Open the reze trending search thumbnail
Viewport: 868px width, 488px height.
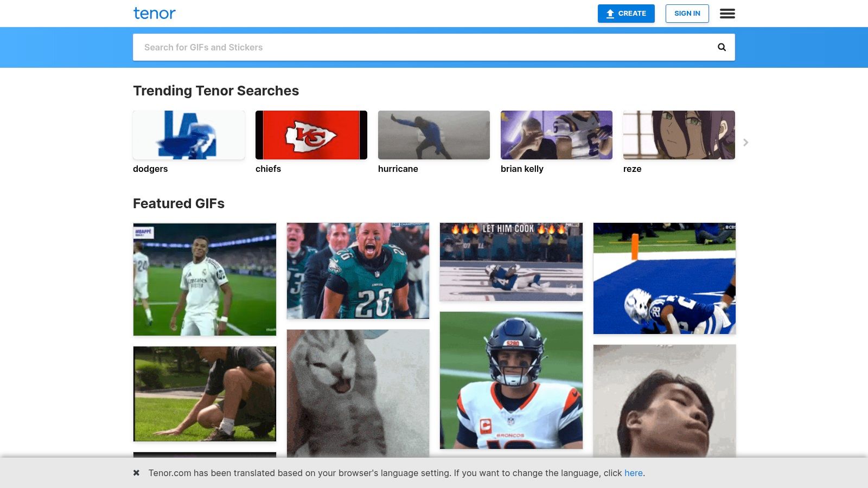(x=679, y=135)
